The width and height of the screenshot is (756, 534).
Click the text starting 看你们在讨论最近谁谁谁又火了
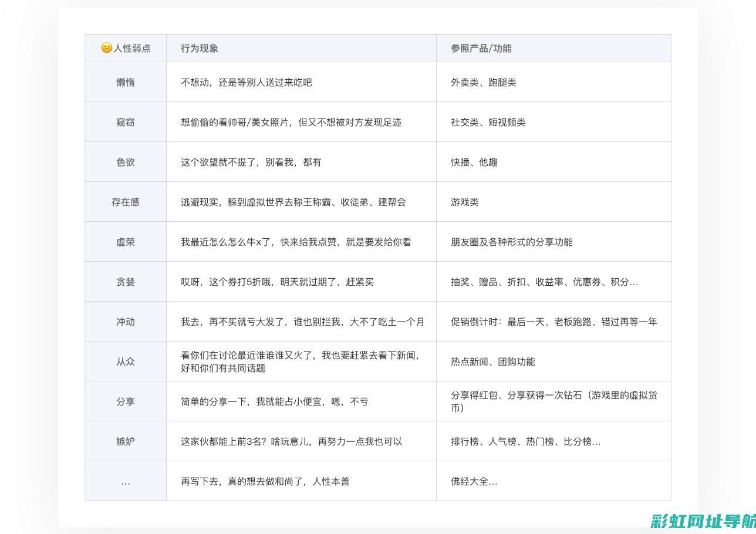point(301,361)
